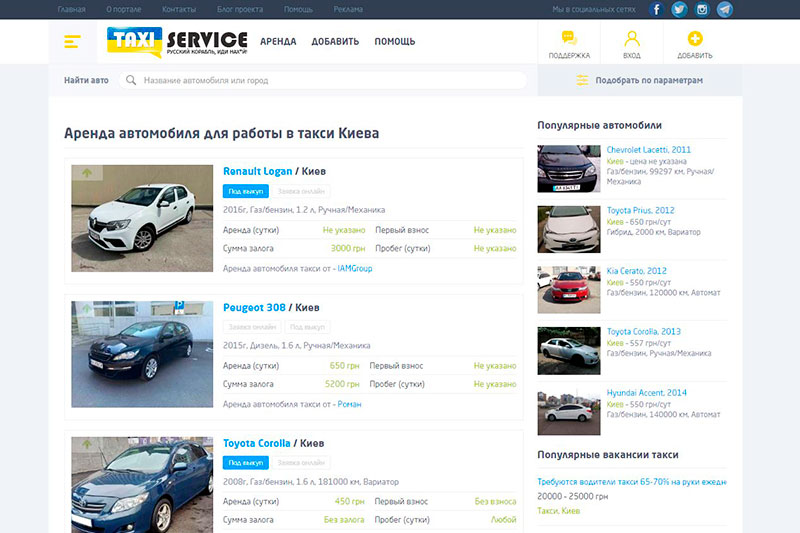Open the Twitter social page icon
Screen dimensions: 800x533
pos(679,9)
